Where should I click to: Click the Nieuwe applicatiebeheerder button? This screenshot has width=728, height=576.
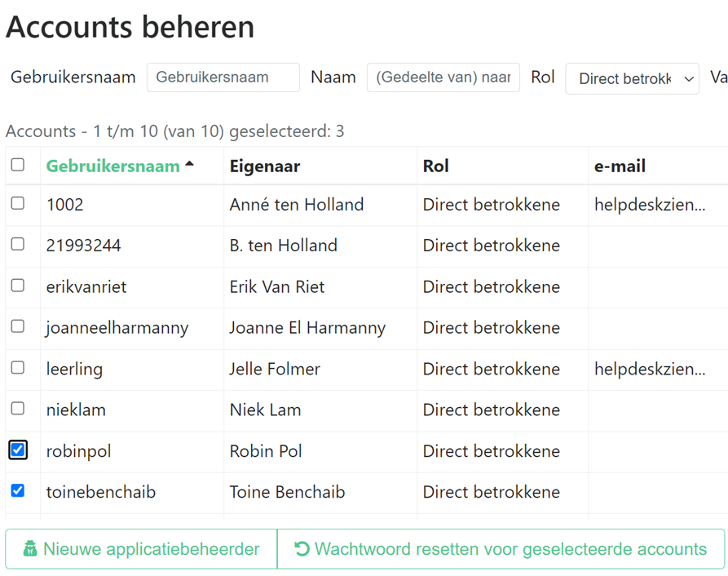pyautogui.click(x=141, y=549)
